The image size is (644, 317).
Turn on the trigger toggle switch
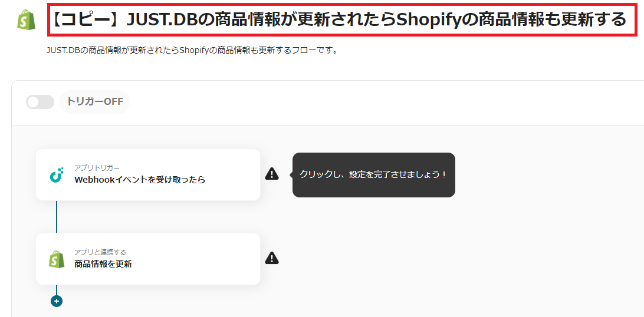[x=40, y=102]
